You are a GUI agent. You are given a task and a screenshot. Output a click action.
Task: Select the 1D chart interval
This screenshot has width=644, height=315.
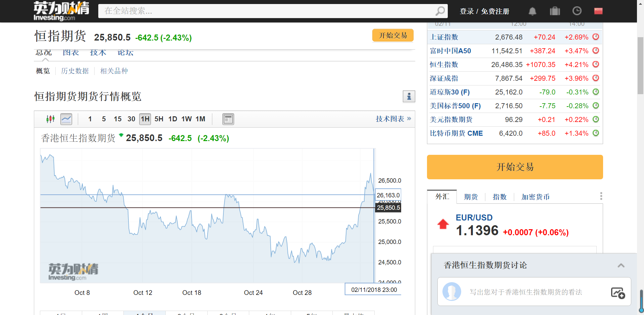[x=173, y=119]
